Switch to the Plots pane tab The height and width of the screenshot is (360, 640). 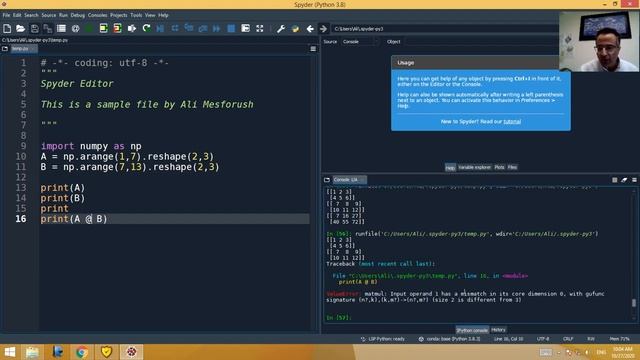click(499, 167)
